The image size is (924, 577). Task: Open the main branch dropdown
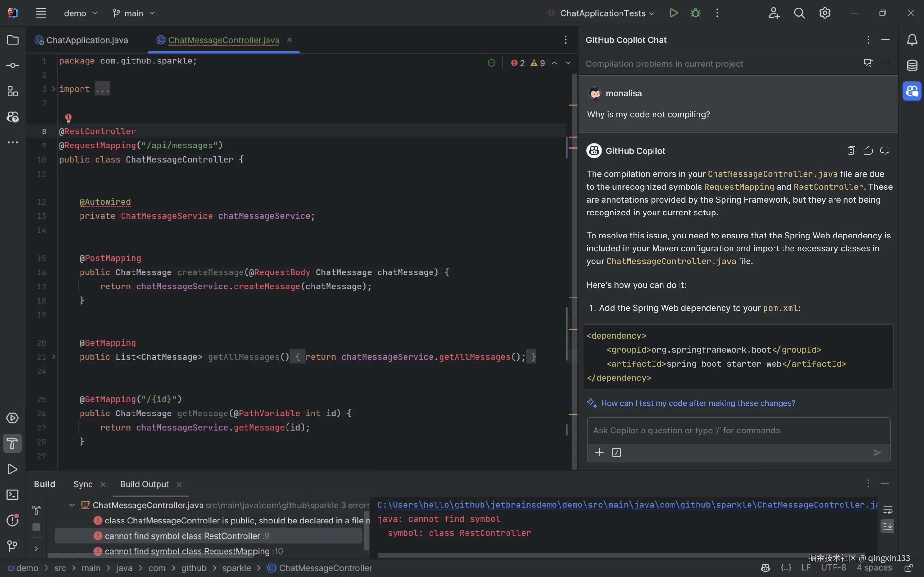click(x=134, y=13)
